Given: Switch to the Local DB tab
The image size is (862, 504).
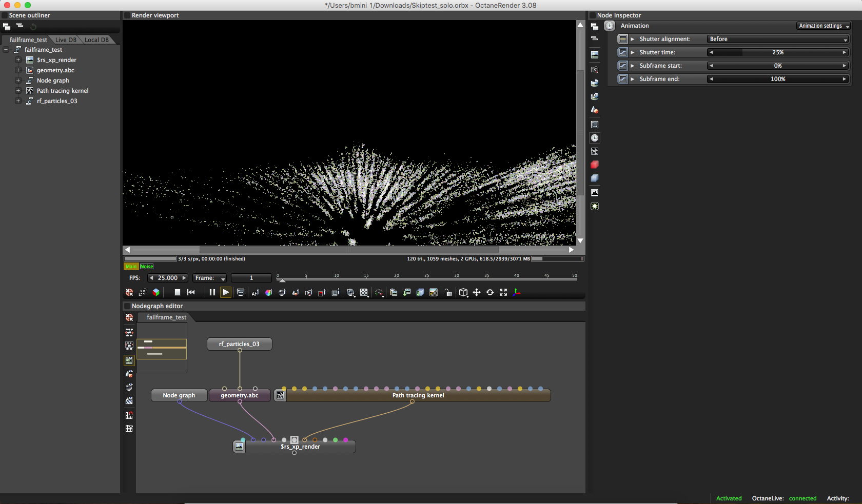Looking at the screenshot, I should tap(96, 40).
